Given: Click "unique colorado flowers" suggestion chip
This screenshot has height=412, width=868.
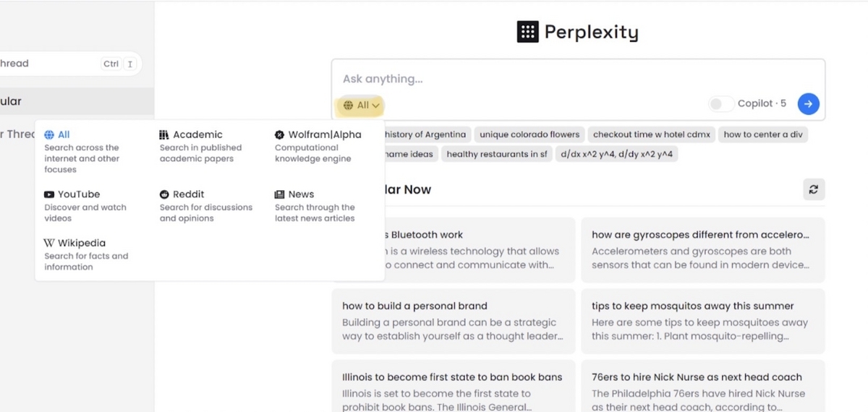Looking at the screenshot, I should tap(529, 134).
